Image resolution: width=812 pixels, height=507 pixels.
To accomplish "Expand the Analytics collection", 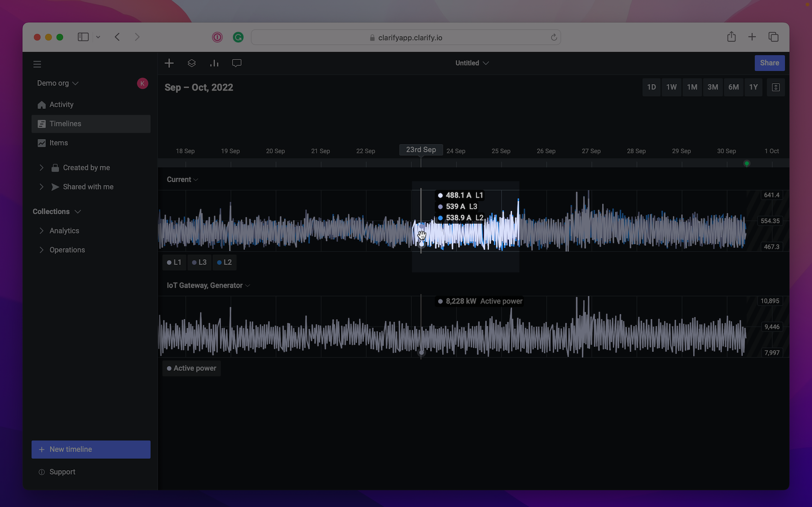I will [x=42, y=231].
